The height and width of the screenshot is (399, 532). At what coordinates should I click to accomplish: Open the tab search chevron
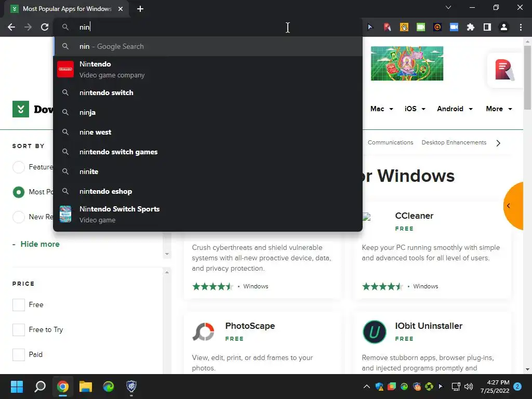pos(448,7)
